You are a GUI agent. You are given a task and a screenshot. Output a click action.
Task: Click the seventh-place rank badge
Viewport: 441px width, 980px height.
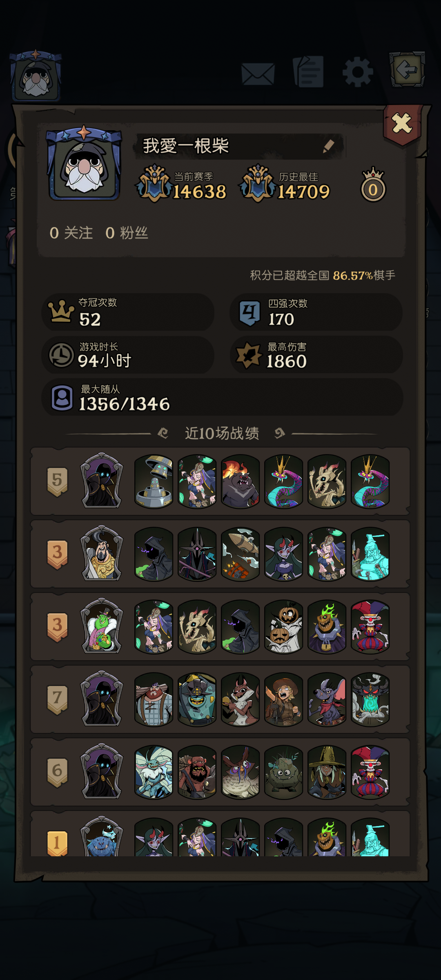click(x=57, y=700)
